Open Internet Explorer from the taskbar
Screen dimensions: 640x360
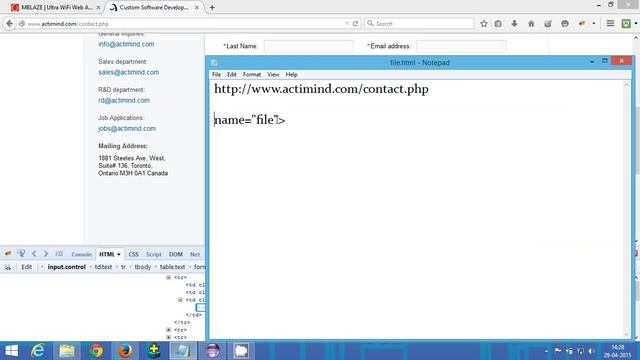click(38, 351)
